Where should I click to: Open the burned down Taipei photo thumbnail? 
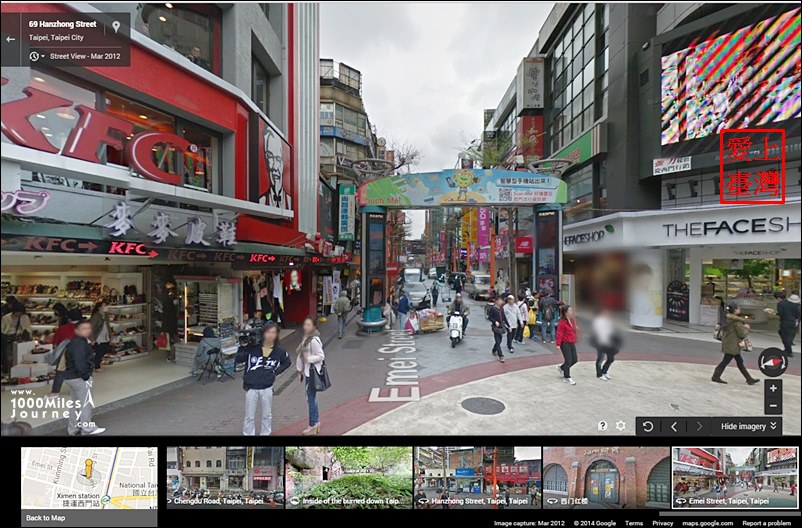click(348, 478)
